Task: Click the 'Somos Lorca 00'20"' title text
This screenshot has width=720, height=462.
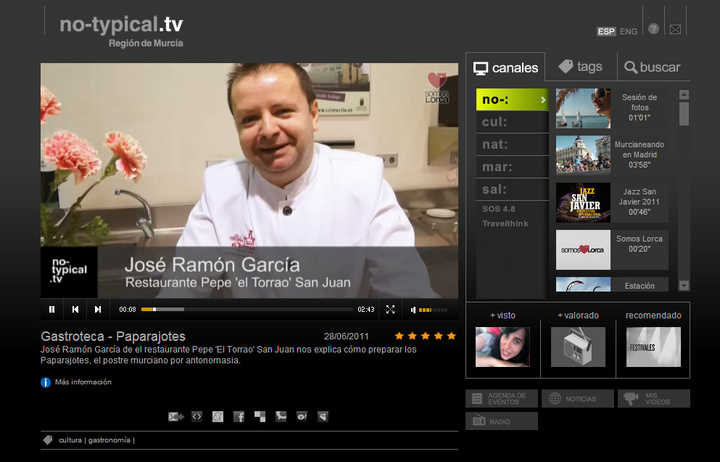Action: coord(639,244)
